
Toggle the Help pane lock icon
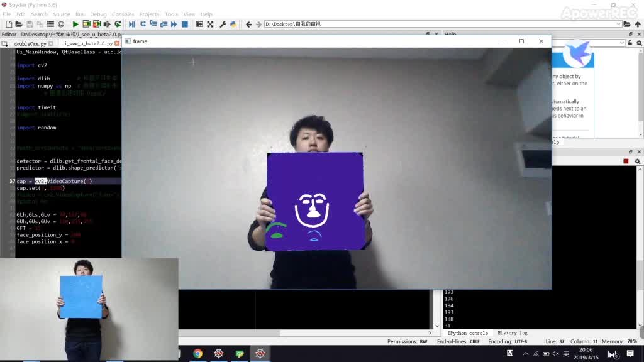[x=630, y=43]
